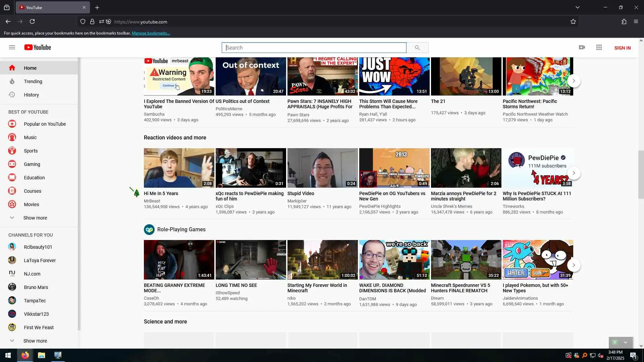The height and width of the screenshot is (362, 644).
Task: Bookmark this page with the star icon
Action: tap(573, 22)
